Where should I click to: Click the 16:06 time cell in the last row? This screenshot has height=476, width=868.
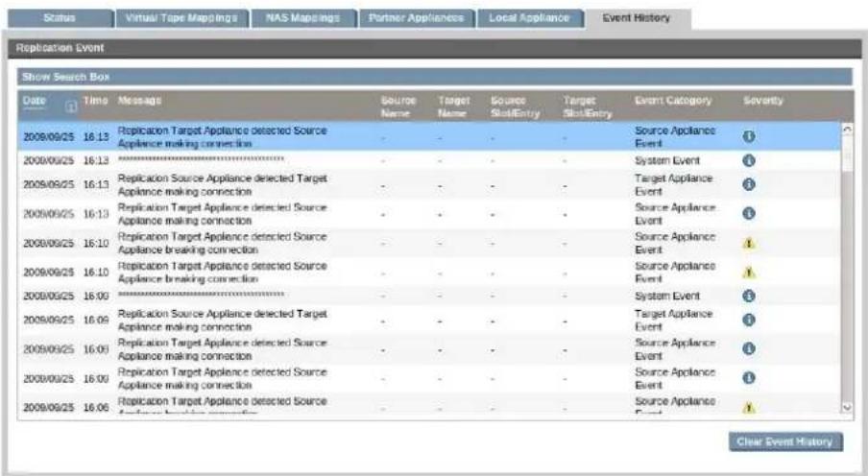click(x=96, y=408)
